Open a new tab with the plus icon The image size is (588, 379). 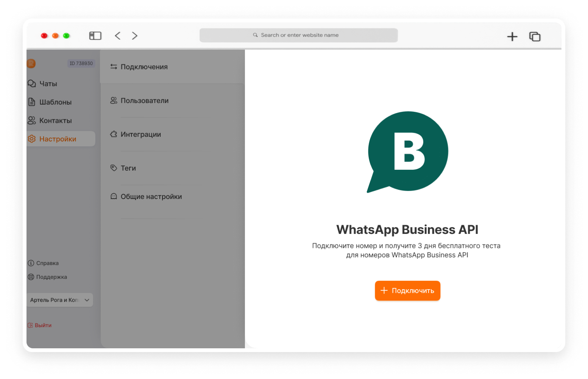(x=512, y=36)
